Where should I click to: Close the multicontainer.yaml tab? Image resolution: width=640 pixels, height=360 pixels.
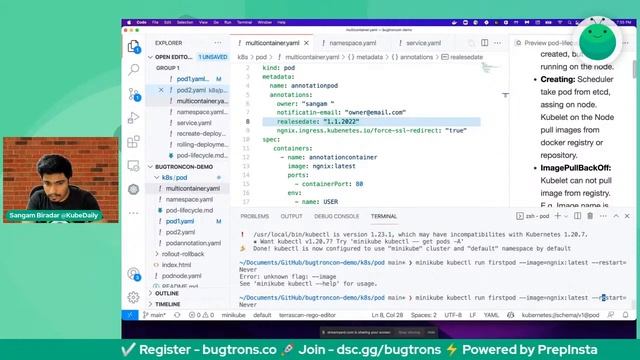coord(307,43)
